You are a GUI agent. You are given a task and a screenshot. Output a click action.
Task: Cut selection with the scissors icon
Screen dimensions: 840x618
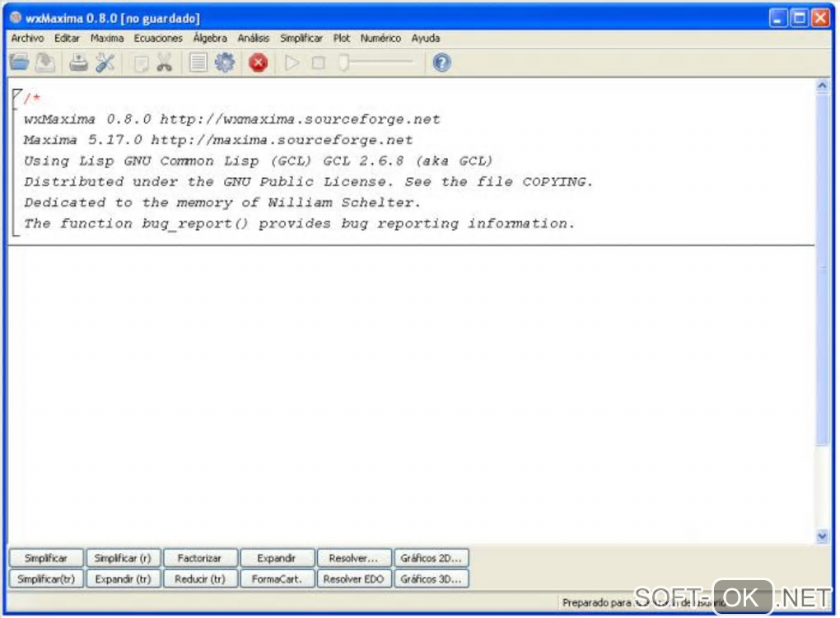165,63
